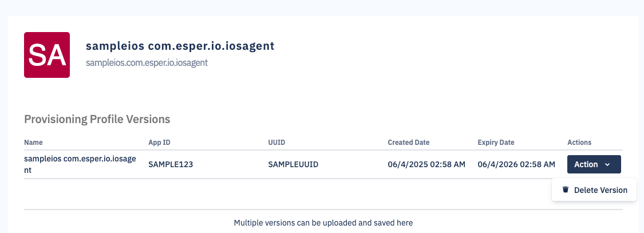Click the Name column header
Viewport: 644px width, 233px height.
[33, 142]
